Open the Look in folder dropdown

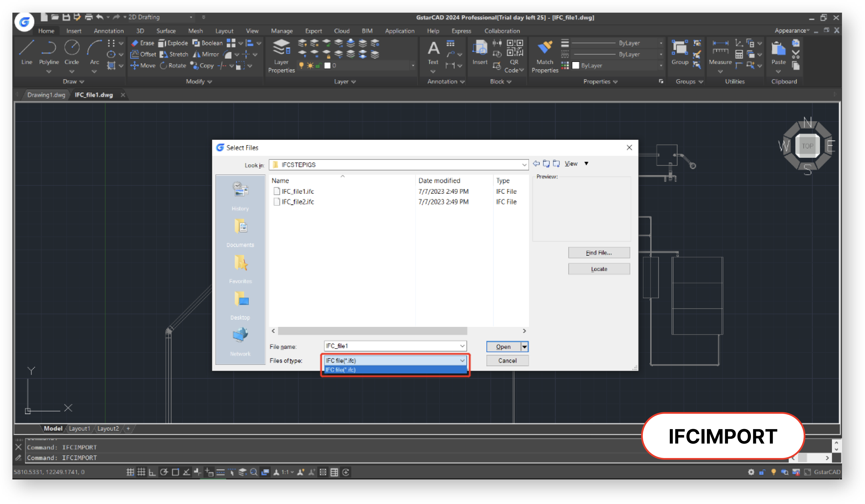click(524, 165)
